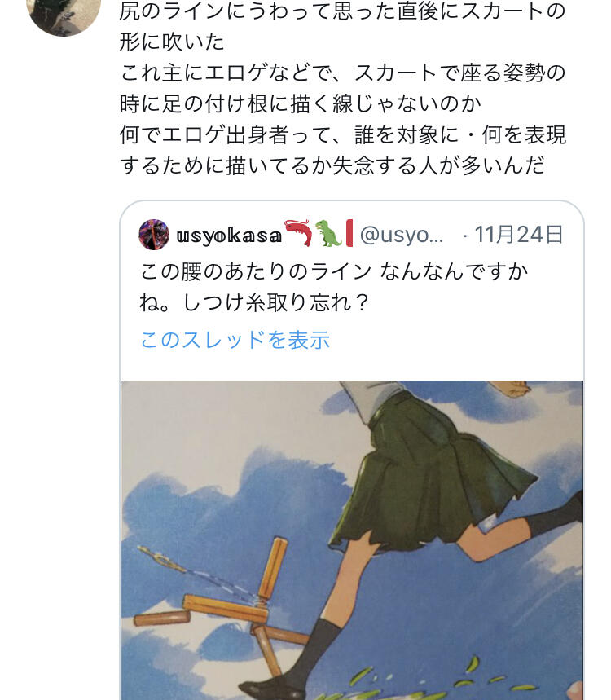Click the final line するために描いてるか失念する人が多いんだ
The image size is (611, 700).
click(332, 165)
